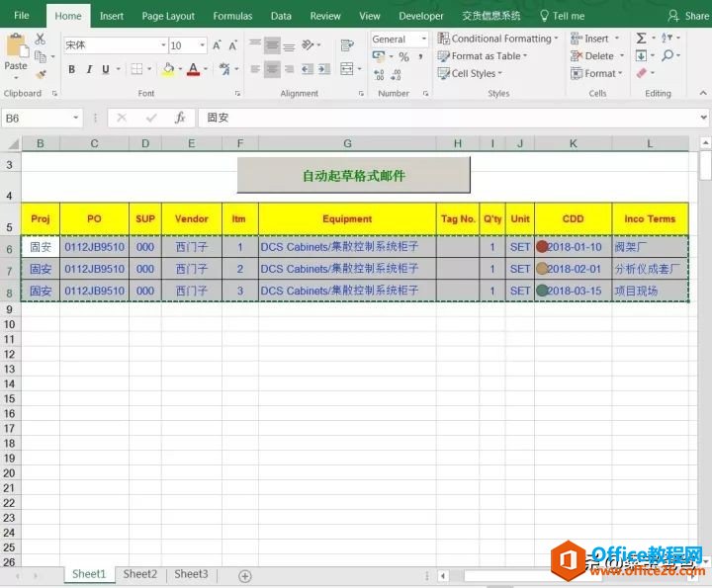The width and height of the screenshot is (712, 588).
Task: Click Tell me search box
Action: pos(562,16)
